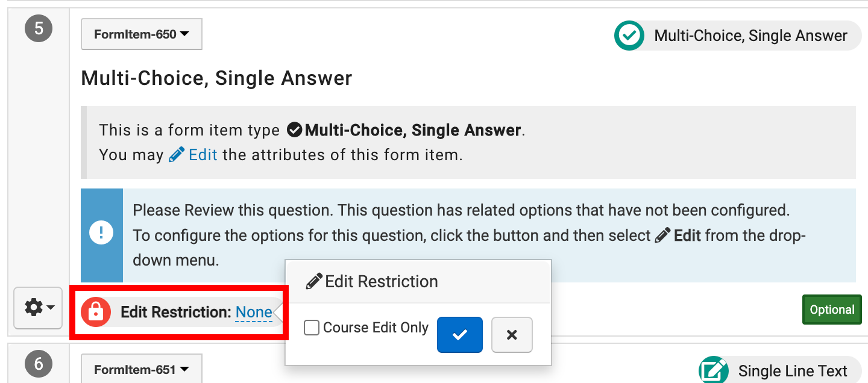The width and height of the screenshot is (868, 383).
Task: Click the teal Single Line Text pencil icon
Action: click(714, 371)
